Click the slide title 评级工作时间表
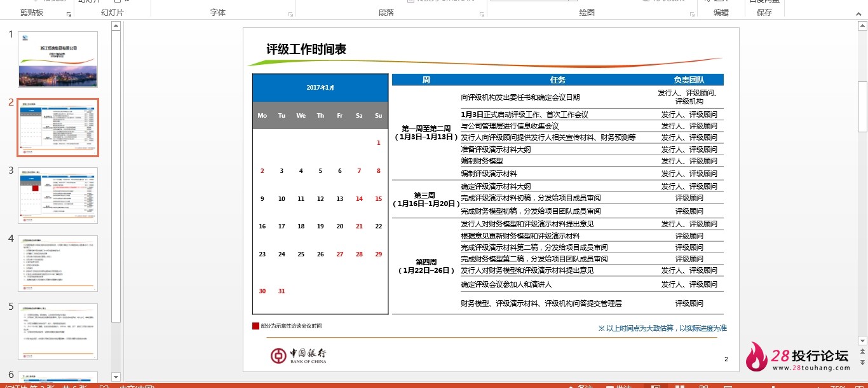This screenshot has width=868, height=388. point(306,50)
